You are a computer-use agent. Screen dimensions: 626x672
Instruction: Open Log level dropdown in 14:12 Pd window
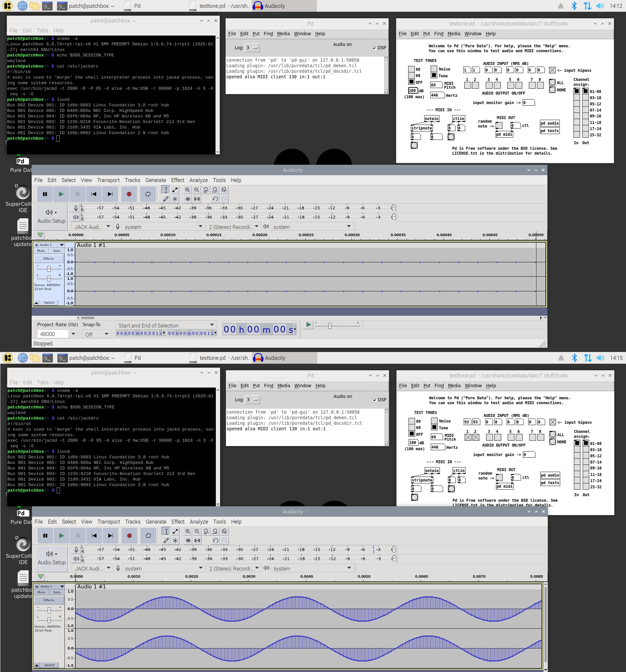point(252,48)
